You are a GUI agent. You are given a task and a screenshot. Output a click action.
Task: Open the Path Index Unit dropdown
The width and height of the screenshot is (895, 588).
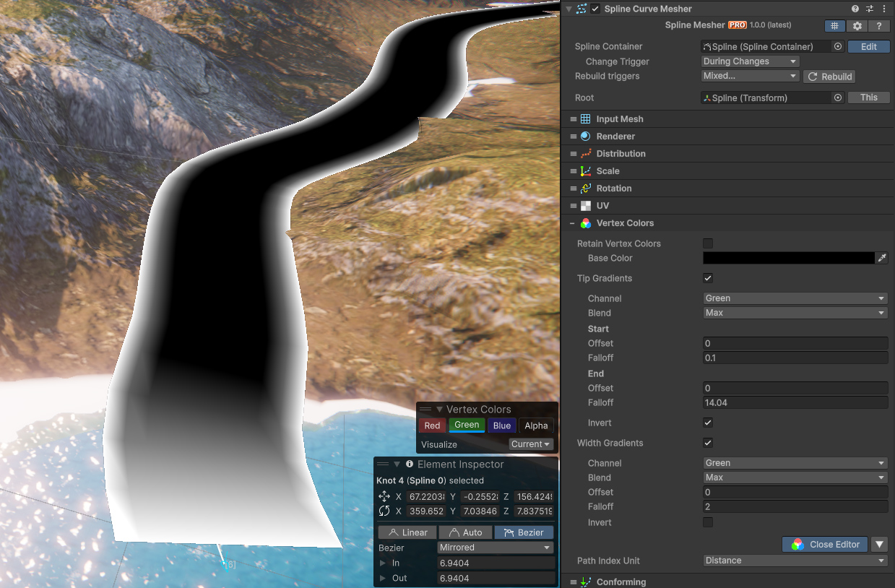795,561
